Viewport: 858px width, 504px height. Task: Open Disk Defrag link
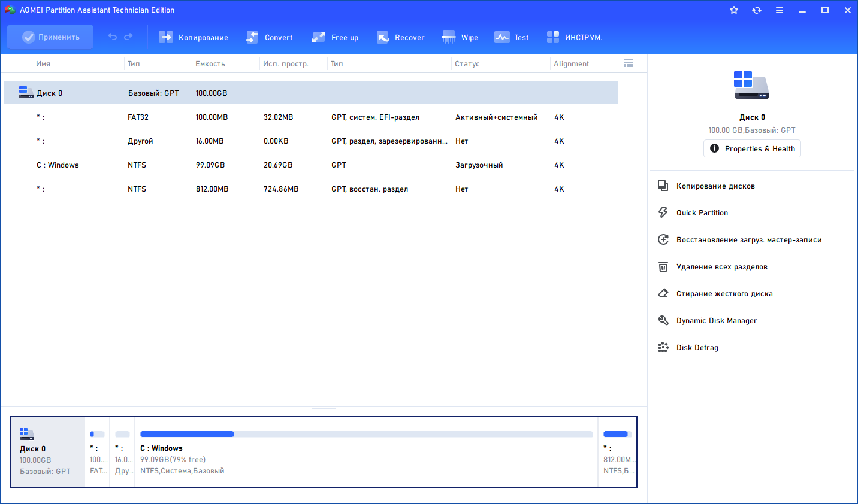coord(697,348)
